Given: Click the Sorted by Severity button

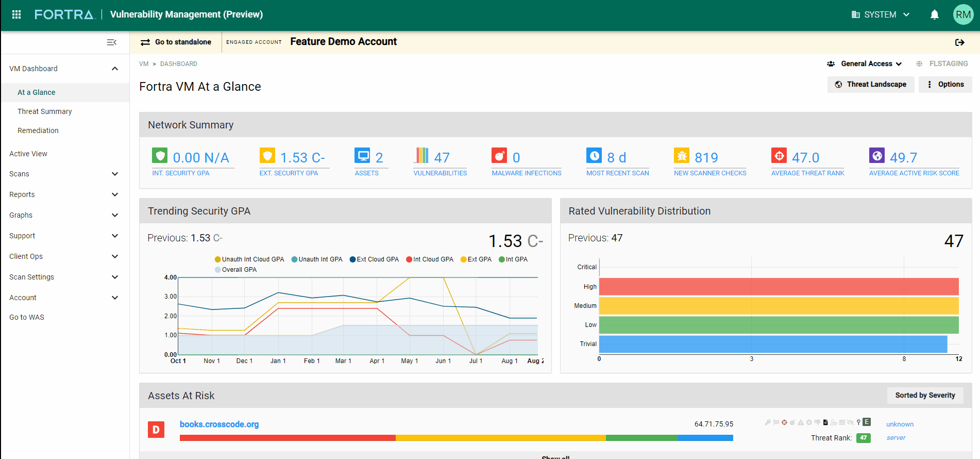Looking at the screenshot, I should (925, 395).
